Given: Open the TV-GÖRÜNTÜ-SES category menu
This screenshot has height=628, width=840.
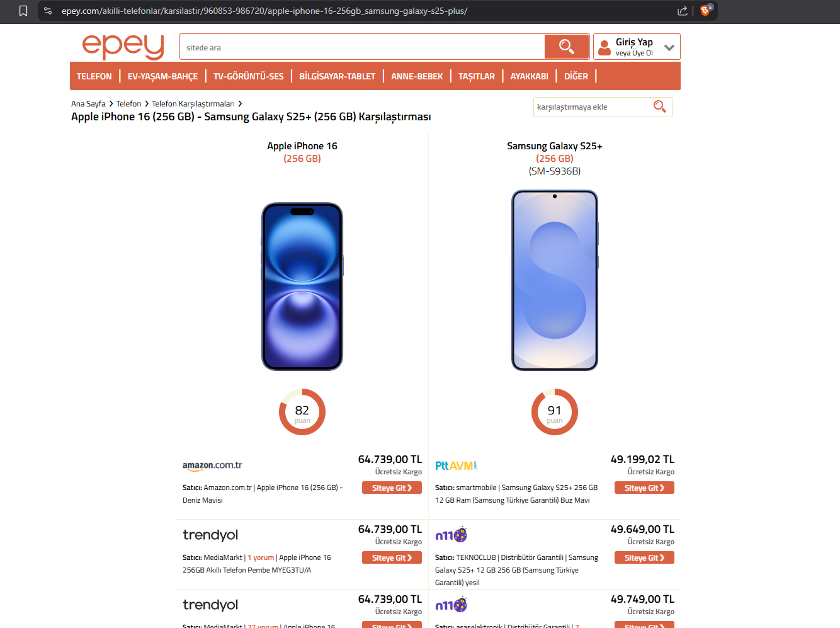Looking at the screenshot, I should pyautogui.click(x=249, y=76).
